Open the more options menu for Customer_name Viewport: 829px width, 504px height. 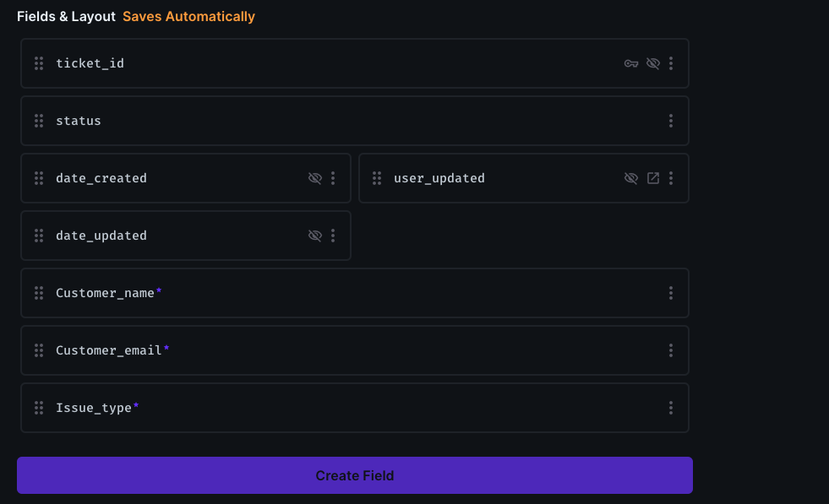[671, 293]
